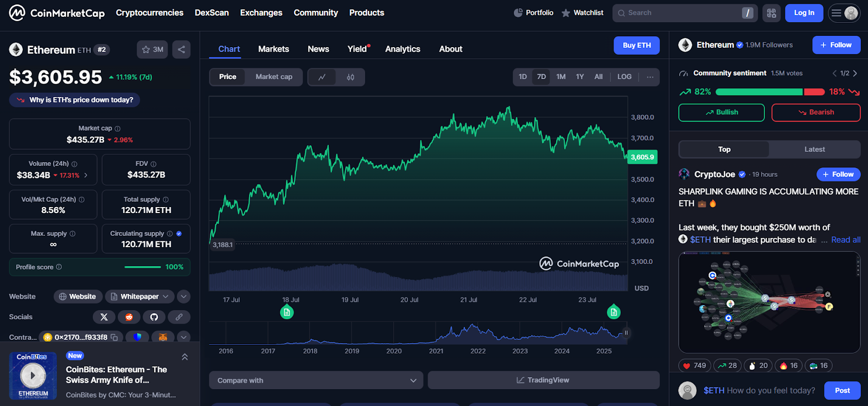The height and width of the screenshot is (406, 868).
Task: Set chart range to 1Y
Action: (x=580, y=77)
